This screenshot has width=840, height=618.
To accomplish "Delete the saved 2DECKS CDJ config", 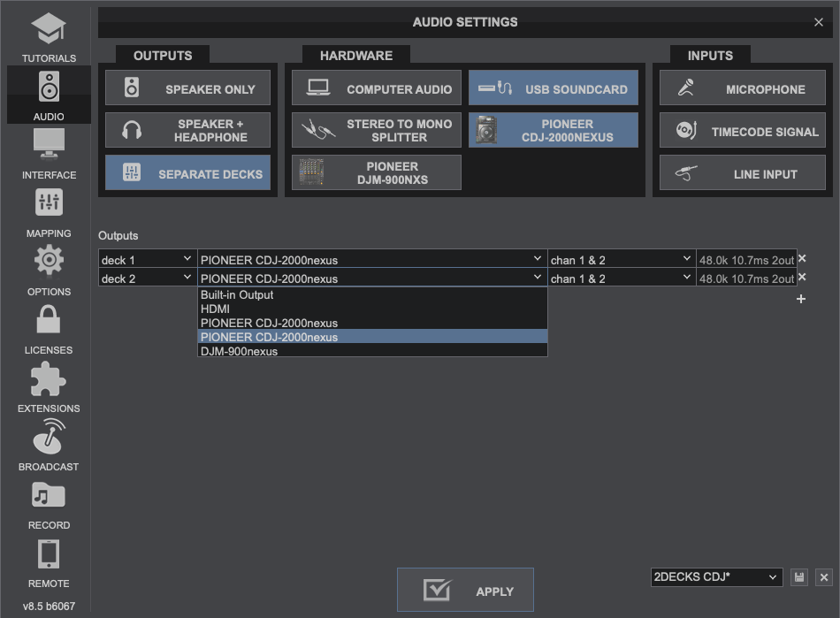I will pyautogui.click(x=824, y=577).
